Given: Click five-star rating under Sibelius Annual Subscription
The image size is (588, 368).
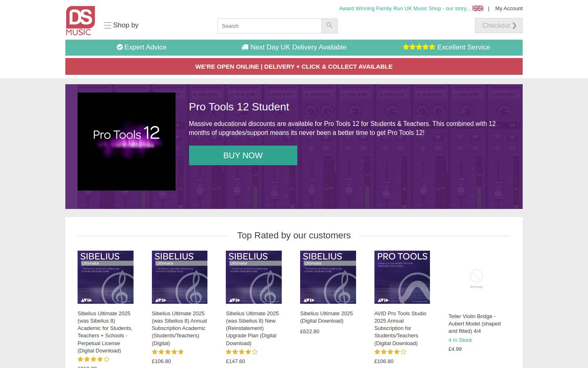Looking at the screenshot, I should pos(168,352).
